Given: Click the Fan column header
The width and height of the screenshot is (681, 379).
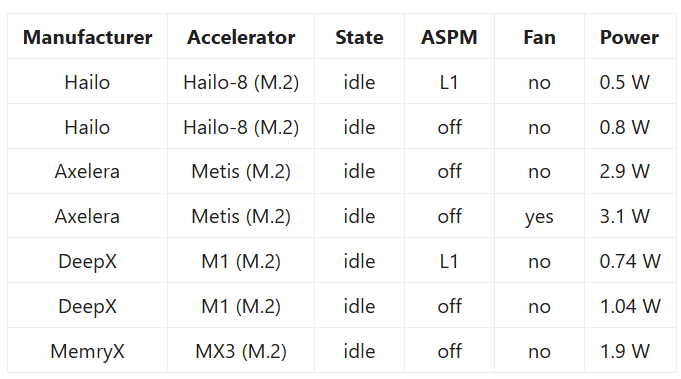Looking at the screenshot, I should 539,37.
